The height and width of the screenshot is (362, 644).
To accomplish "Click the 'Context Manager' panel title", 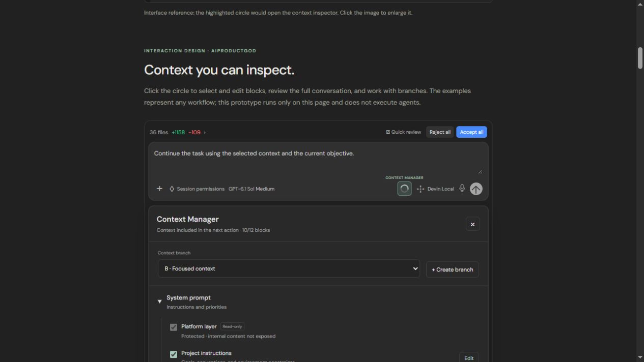I will (187, 219).
